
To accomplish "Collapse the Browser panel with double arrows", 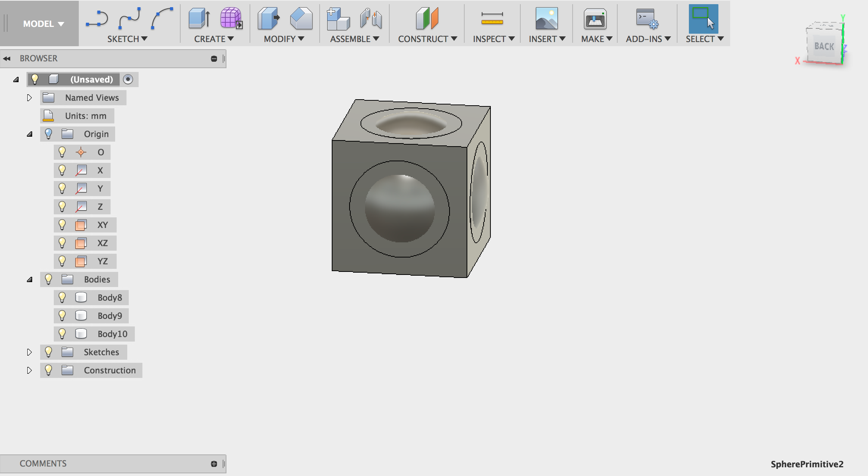I will [x=6, y=59].
